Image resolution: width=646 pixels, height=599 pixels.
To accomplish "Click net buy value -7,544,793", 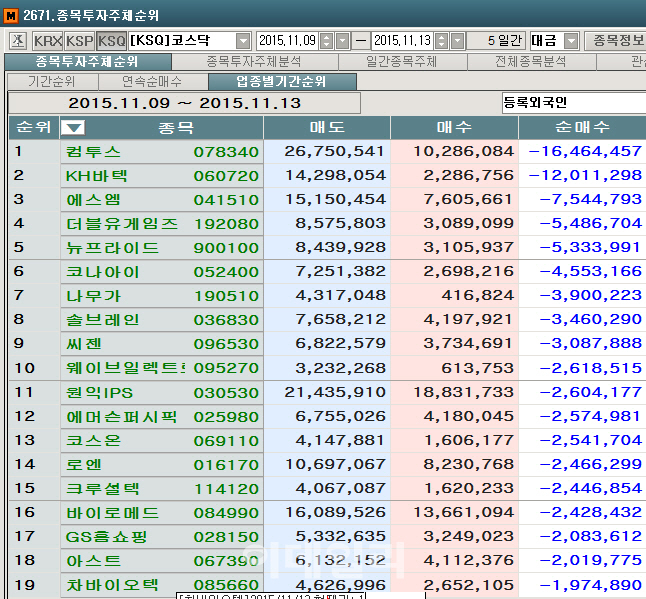I will 582,199.
